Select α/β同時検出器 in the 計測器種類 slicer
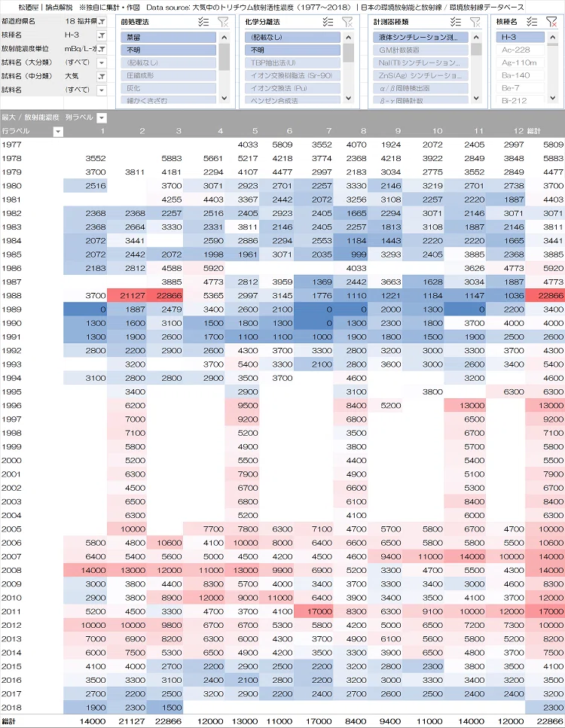This screenshot has width=565, height=728. coord(420,88)
